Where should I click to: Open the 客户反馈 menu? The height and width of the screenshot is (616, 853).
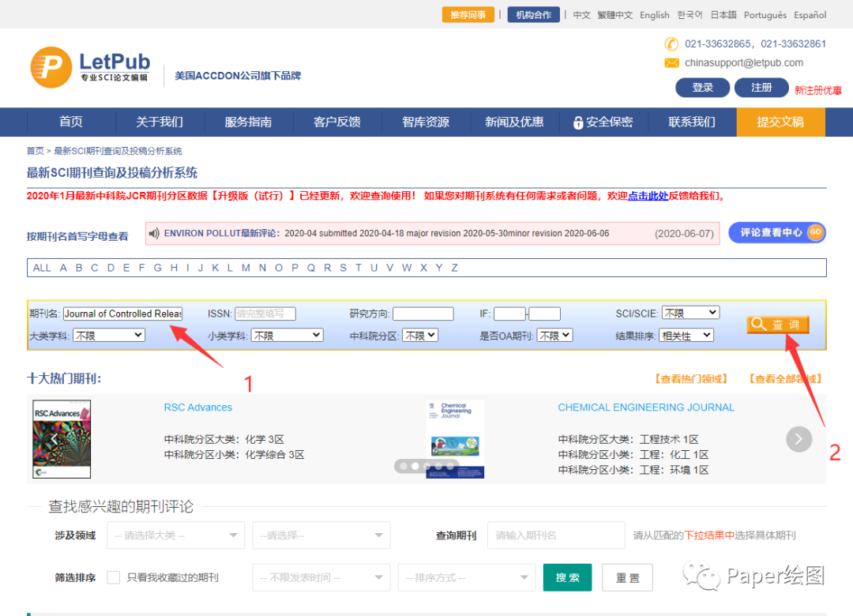coord(337,122)
